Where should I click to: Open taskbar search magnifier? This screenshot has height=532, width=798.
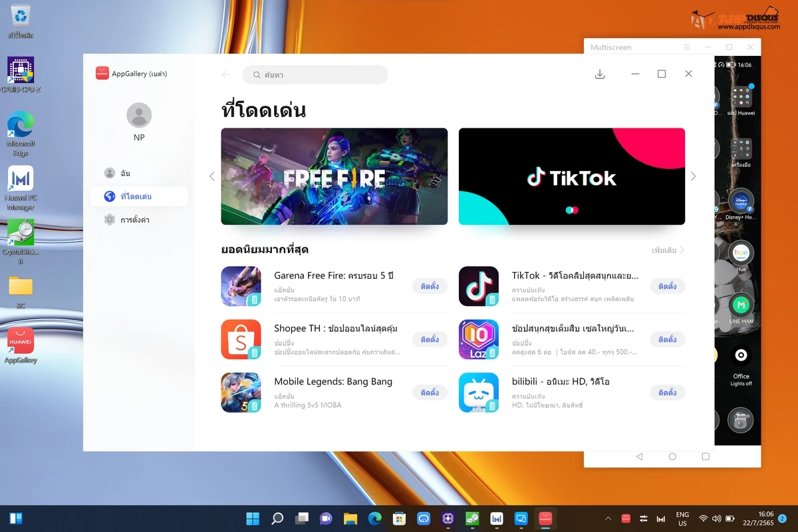278,519
